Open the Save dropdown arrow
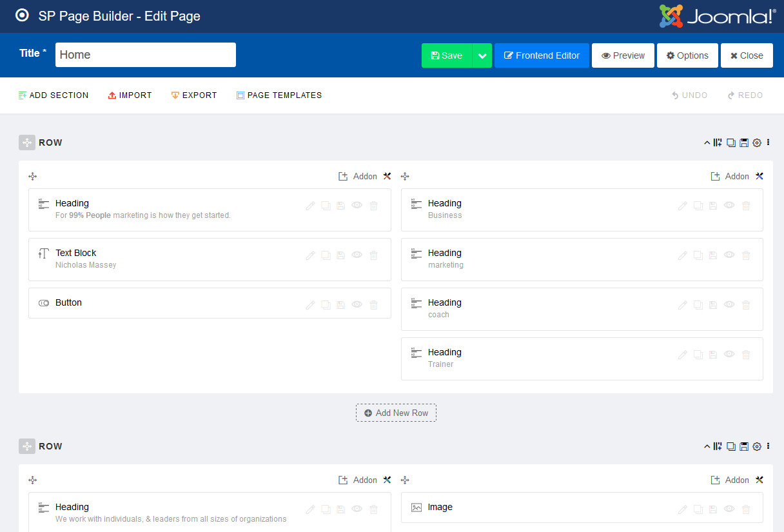784x532 pixels. (482, 55)
